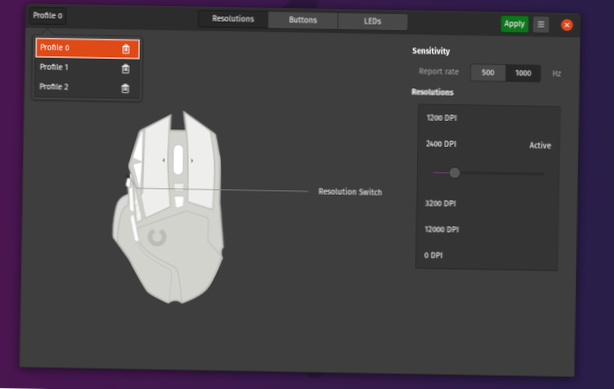Select Profile 2 in the list

tap(87, 87)
